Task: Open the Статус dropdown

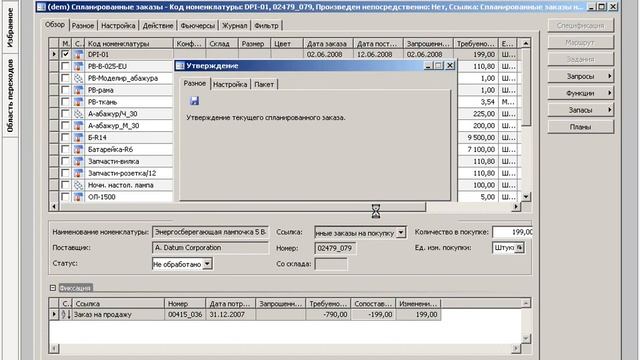Action: pyautogui.click(x=207, y=264)
